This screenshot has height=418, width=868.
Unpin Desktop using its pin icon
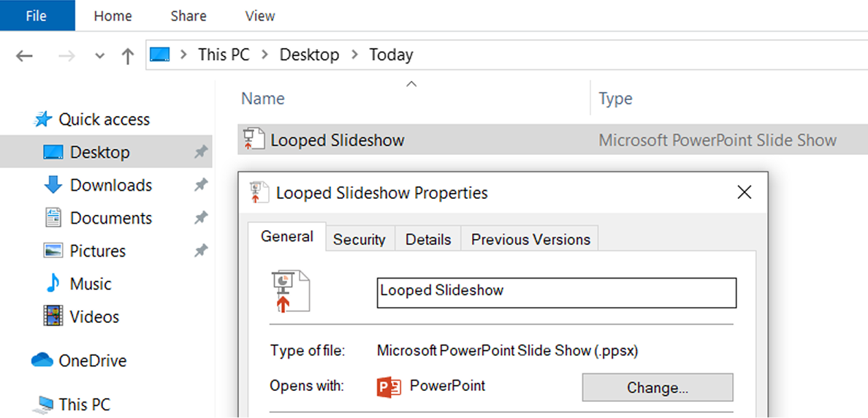click(200, 152)
